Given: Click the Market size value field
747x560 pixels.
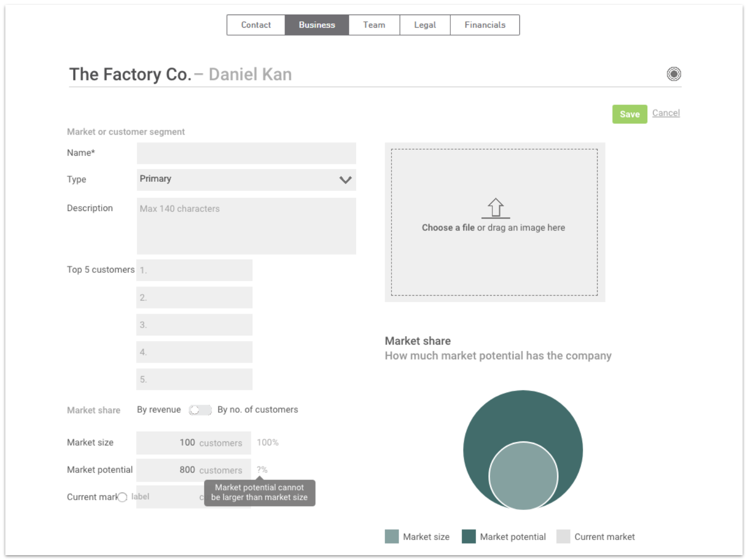Looking at the screenshot, I should [x=194, y=442].
